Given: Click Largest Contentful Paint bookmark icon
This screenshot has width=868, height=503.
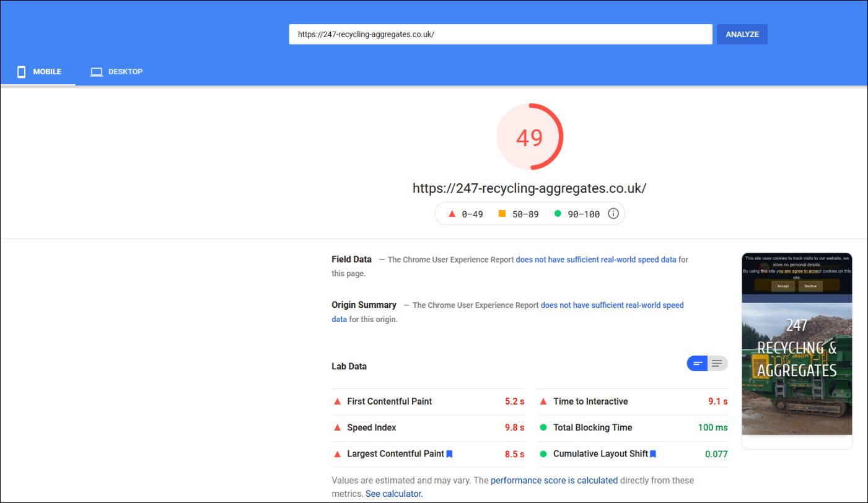Looking at the screenshot, I should (450, 454).
